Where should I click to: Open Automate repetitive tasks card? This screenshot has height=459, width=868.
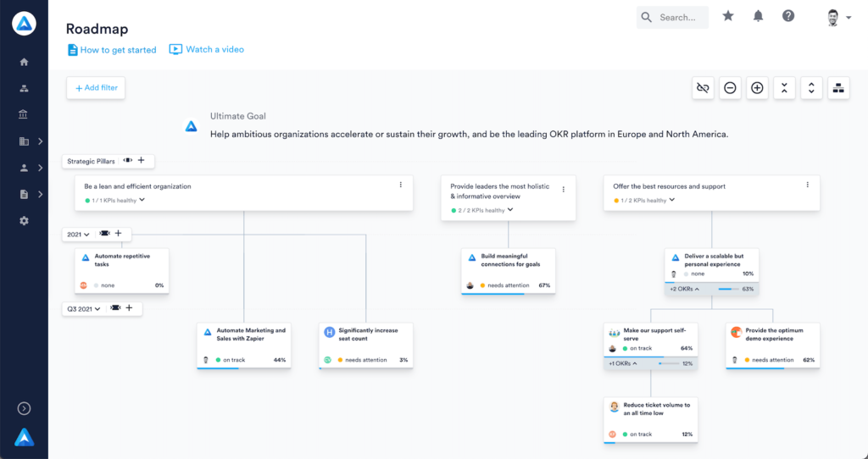click(122, 271)
